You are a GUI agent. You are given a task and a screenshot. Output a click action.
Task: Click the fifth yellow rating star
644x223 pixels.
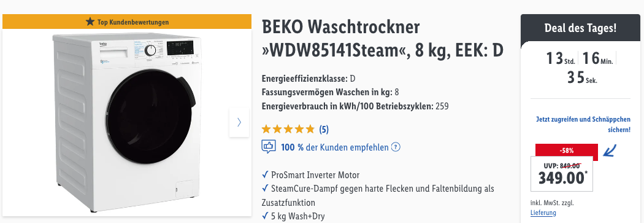310,130
